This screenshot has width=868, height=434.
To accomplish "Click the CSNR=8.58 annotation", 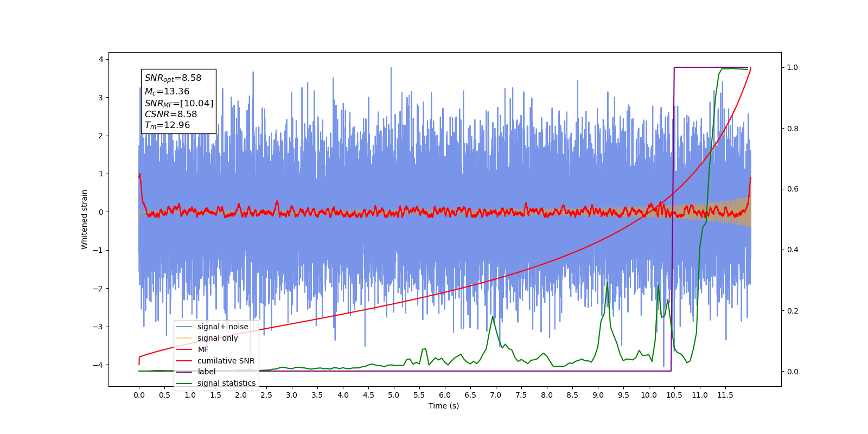I will (x=171, y=114).
